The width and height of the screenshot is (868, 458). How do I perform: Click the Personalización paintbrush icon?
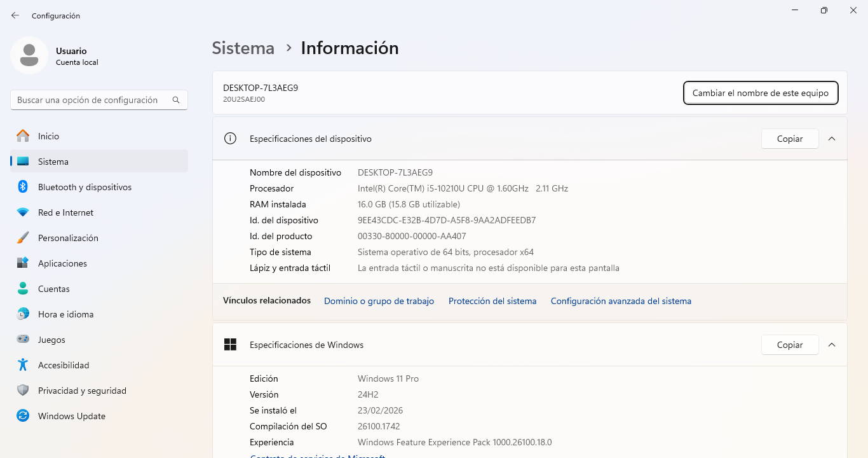tap(23, 238)
